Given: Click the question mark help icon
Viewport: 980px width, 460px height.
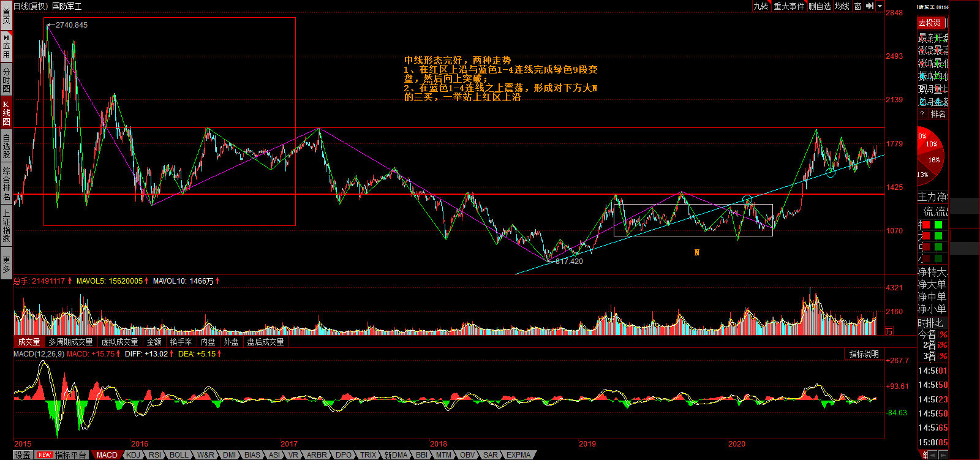Looking at the screenshot, I should click(922, 115).
